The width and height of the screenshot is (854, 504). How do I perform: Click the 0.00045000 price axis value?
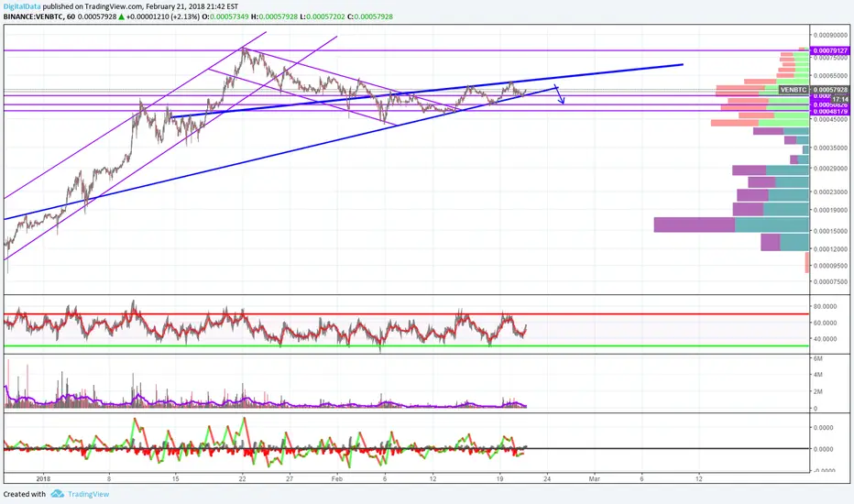tap(830, 119)
